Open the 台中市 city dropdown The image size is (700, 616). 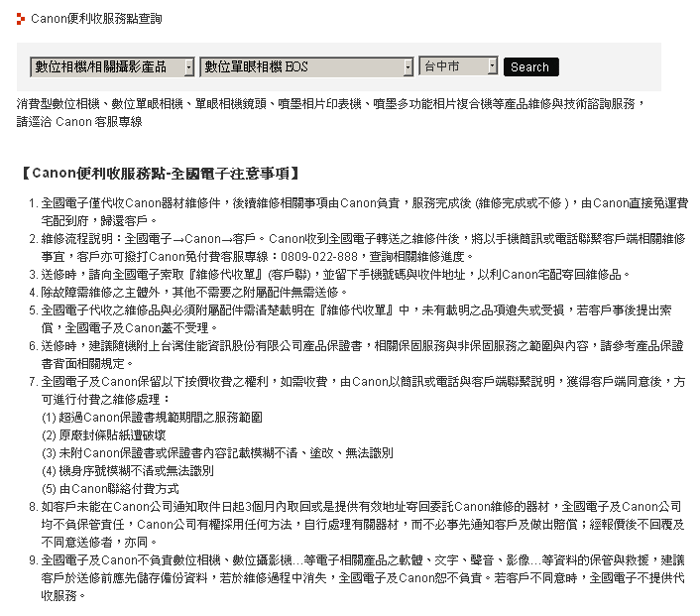pos(458,66)
